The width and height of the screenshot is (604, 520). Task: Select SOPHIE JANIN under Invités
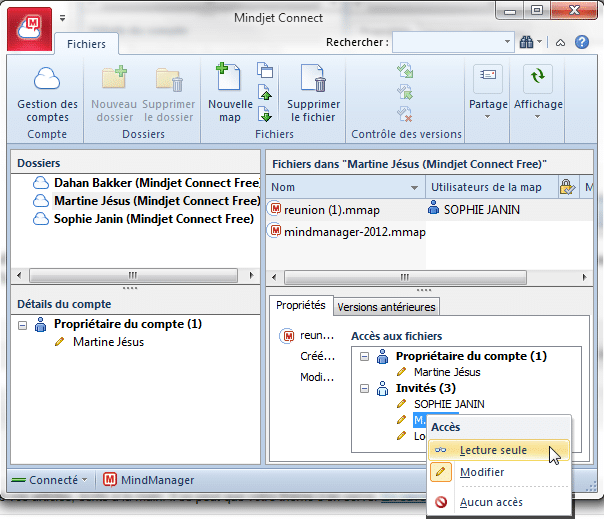(x=449, y=404)
